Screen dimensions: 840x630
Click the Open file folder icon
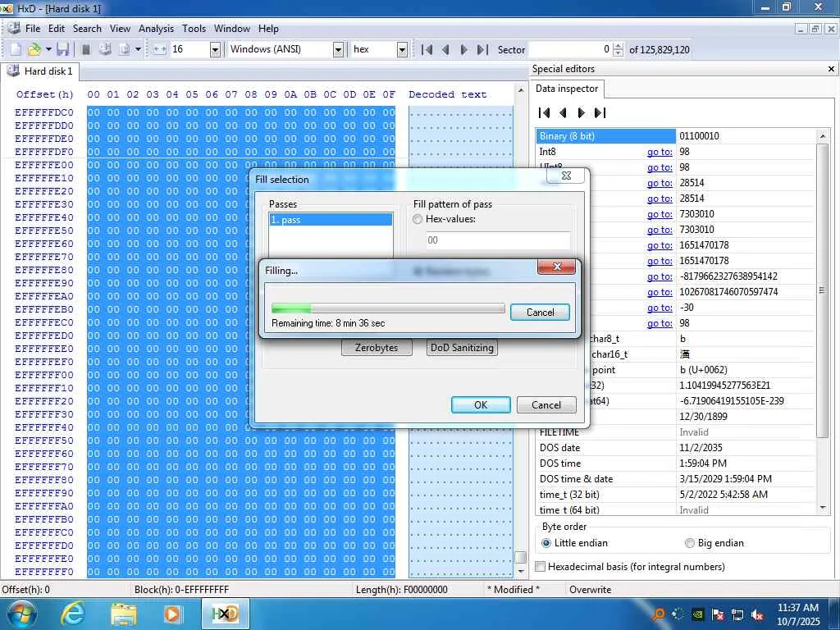34,49
